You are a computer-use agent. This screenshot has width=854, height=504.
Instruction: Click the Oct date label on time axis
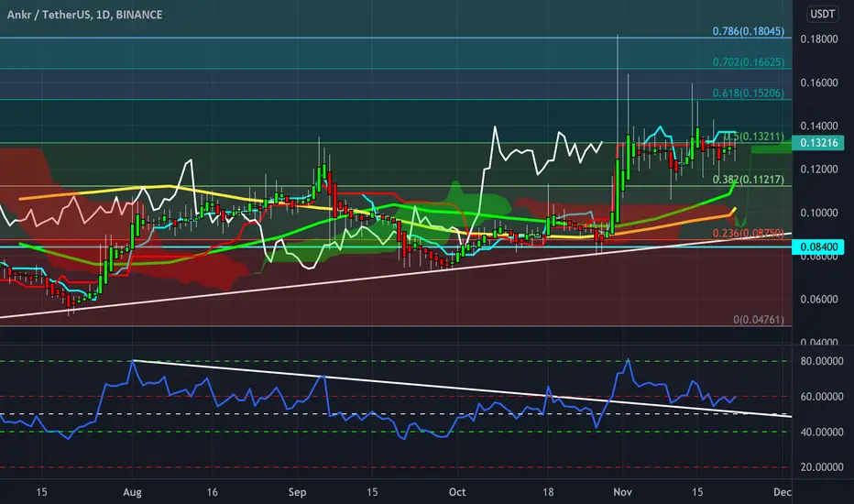(x=457, y=492)
